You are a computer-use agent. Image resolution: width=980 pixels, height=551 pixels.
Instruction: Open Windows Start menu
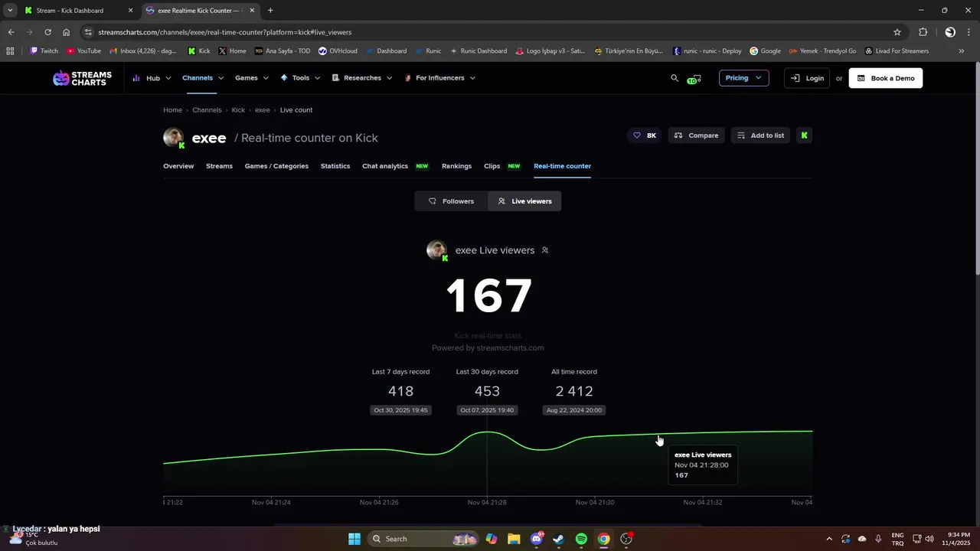coord(354,539)
